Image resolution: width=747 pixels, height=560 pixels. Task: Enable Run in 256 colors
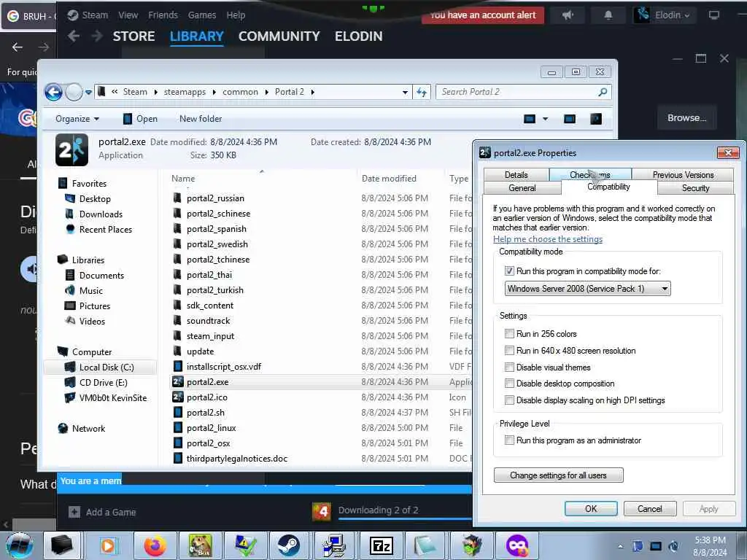509,333
